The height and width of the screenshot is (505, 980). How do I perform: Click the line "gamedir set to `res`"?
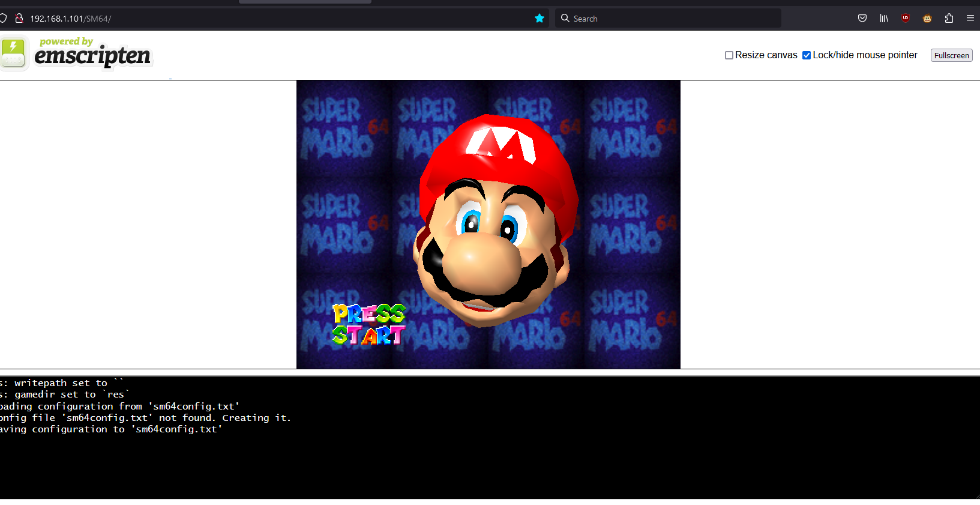point(71,395)
